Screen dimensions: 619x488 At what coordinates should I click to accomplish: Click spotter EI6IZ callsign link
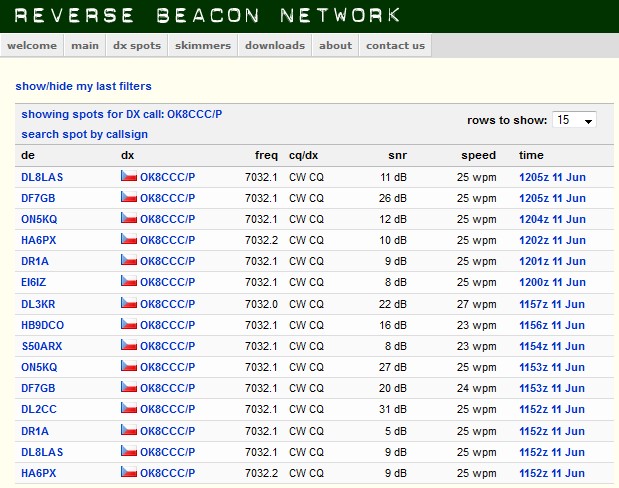click(x=35, y=282)
